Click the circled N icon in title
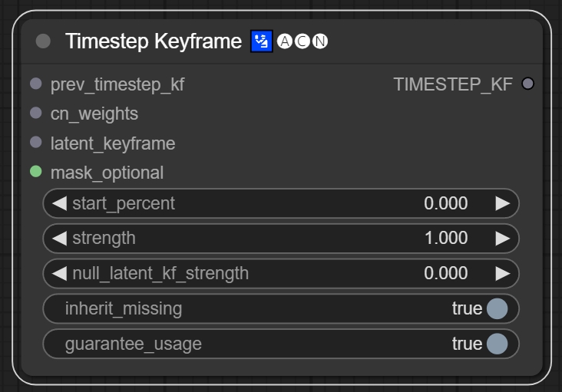 click(x=320, y=41)
